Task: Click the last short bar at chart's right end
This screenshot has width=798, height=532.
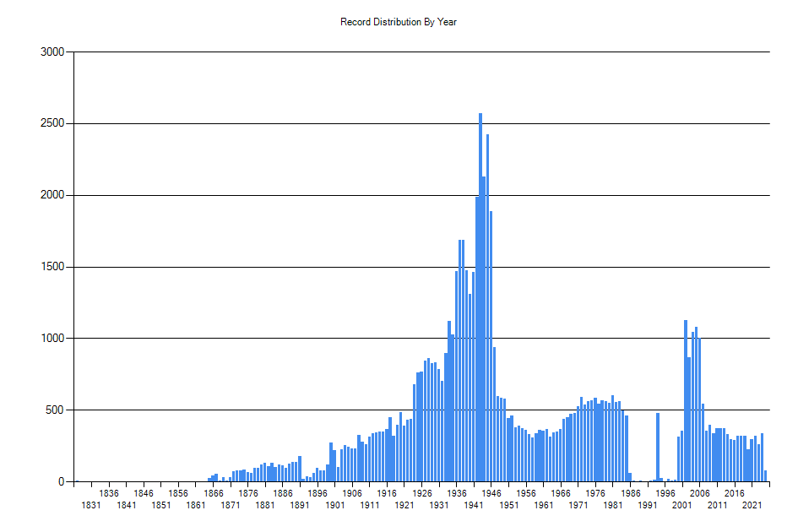Action: coord(765,476)
